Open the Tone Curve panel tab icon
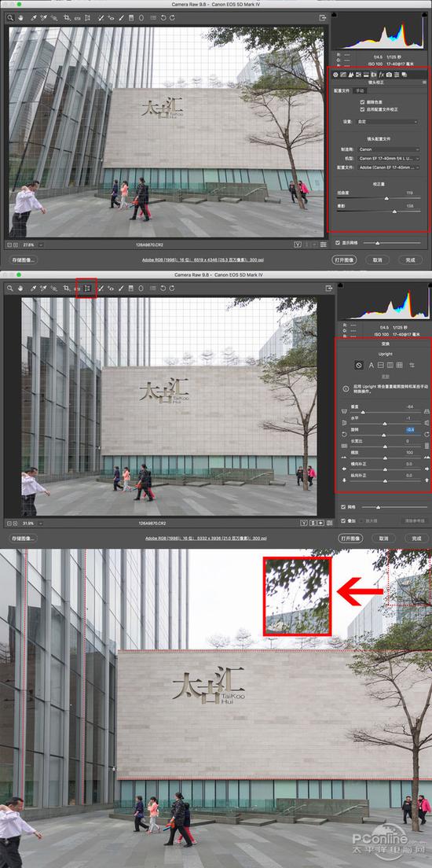The width and height of the screenshot is (432, 868). point(343,75)
